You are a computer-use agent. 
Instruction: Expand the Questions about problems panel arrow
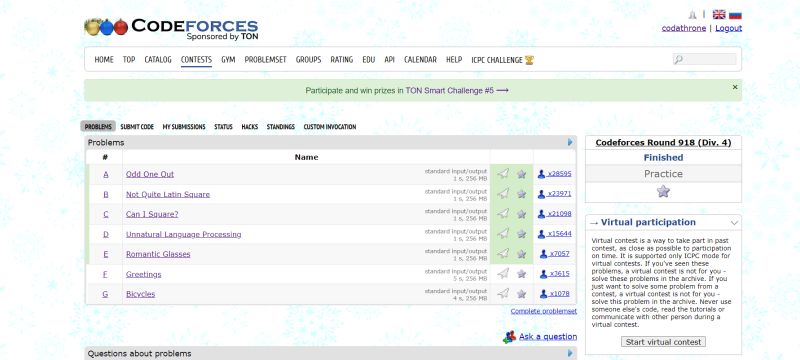[570, 353]
